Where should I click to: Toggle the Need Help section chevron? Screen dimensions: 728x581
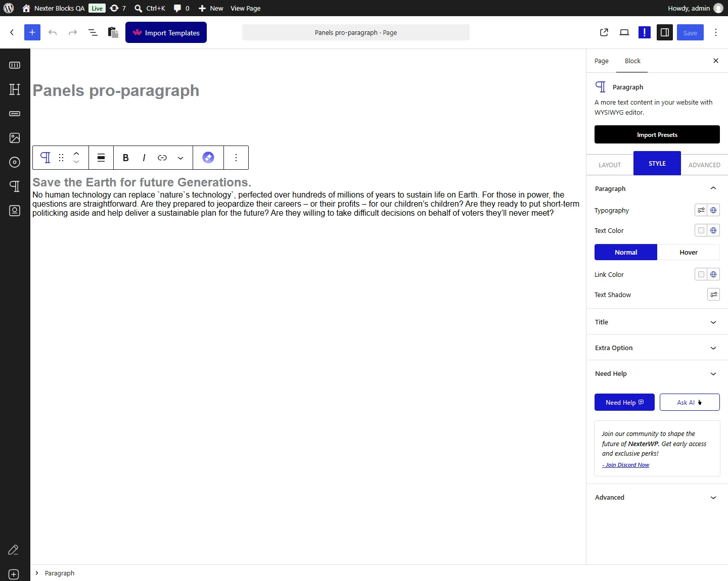tap(713, 374)
